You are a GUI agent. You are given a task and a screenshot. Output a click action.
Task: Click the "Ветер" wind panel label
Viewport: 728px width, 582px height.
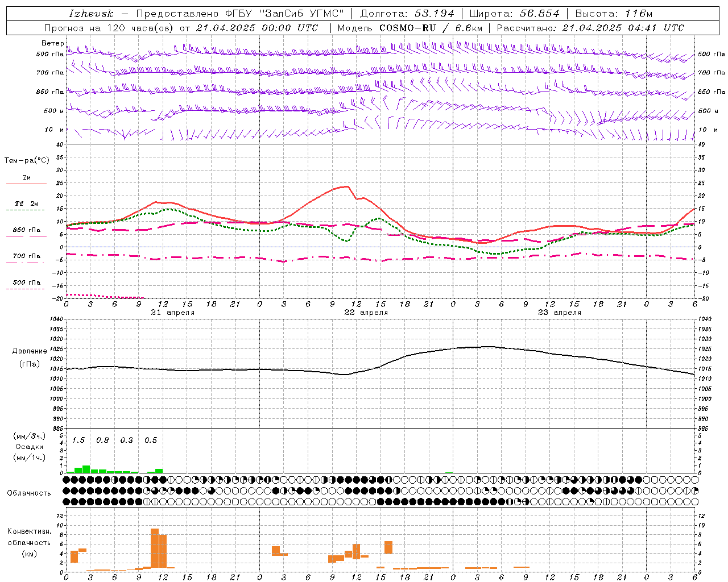(x=53, y=43)
